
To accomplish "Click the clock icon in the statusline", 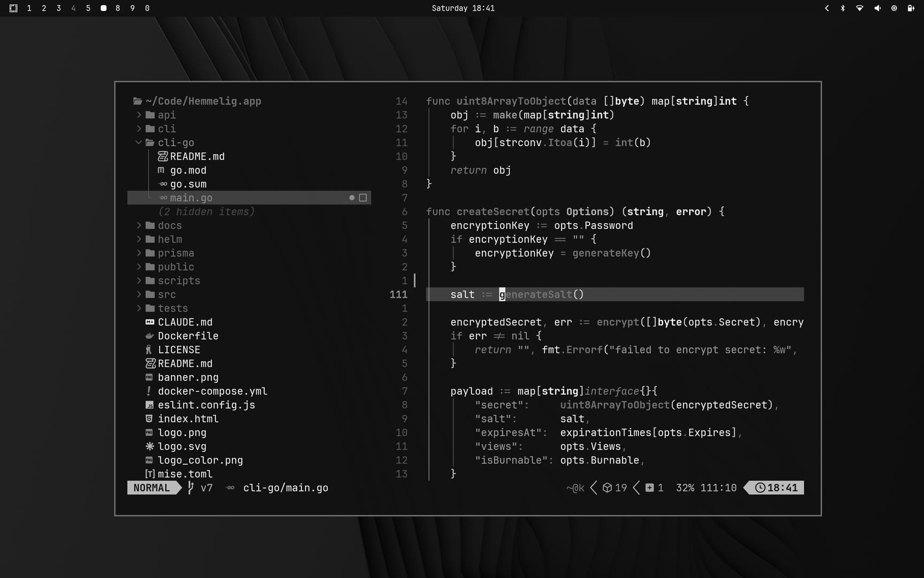I will [x=760, y=488].
